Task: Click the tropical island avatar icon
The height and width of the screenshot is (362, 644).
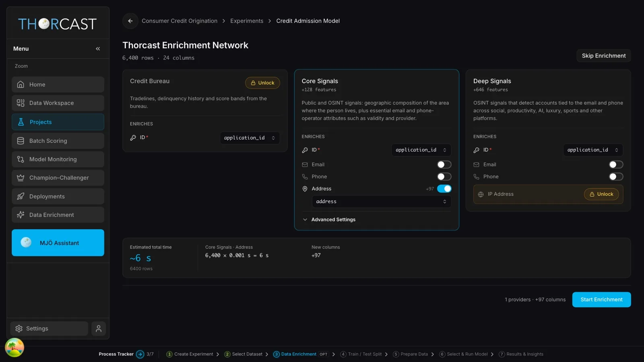Action: (x=14, y=348)
